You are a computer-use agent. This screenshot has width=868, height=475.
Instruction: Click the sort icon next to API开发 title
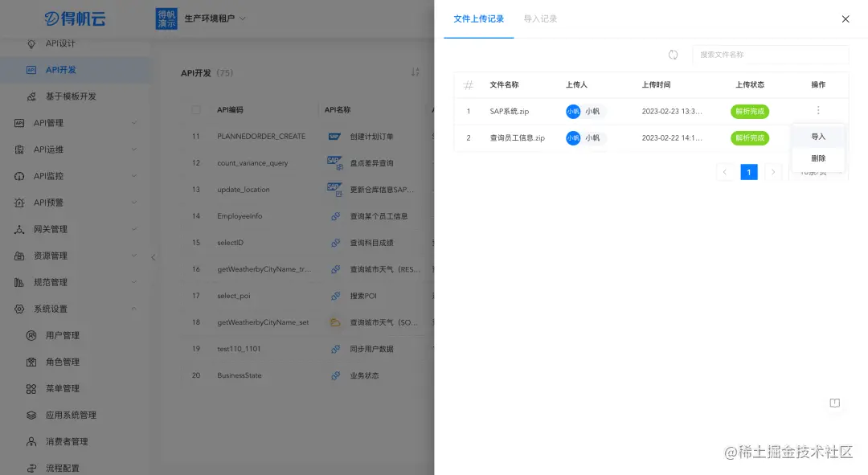415,72
